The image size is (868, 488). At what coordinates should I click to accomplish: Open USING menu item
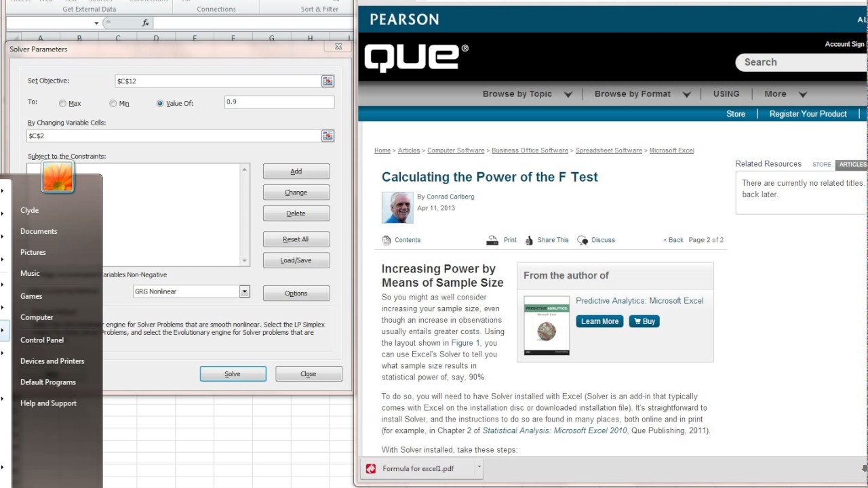click(726, 94)
